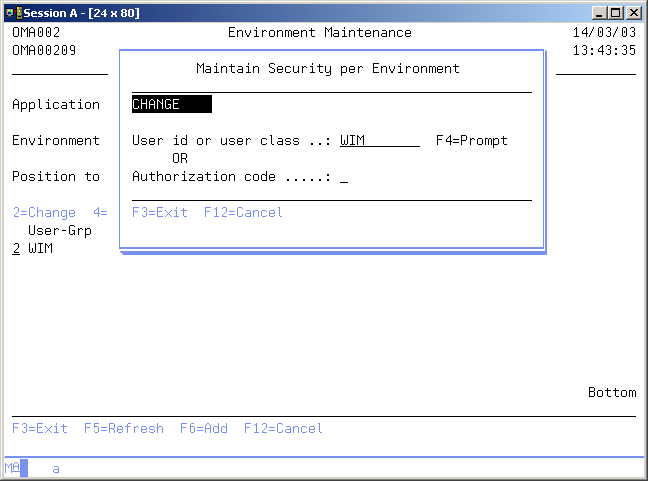Click the Position to label
Screen dimensions: 648x481
coord(56,177)
